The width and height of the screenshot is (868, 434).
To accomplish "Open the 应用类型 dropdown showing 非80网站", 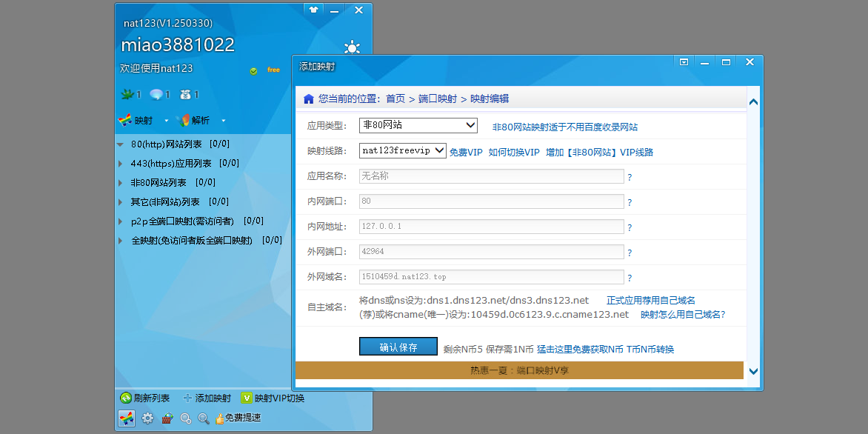I will 418,125.
